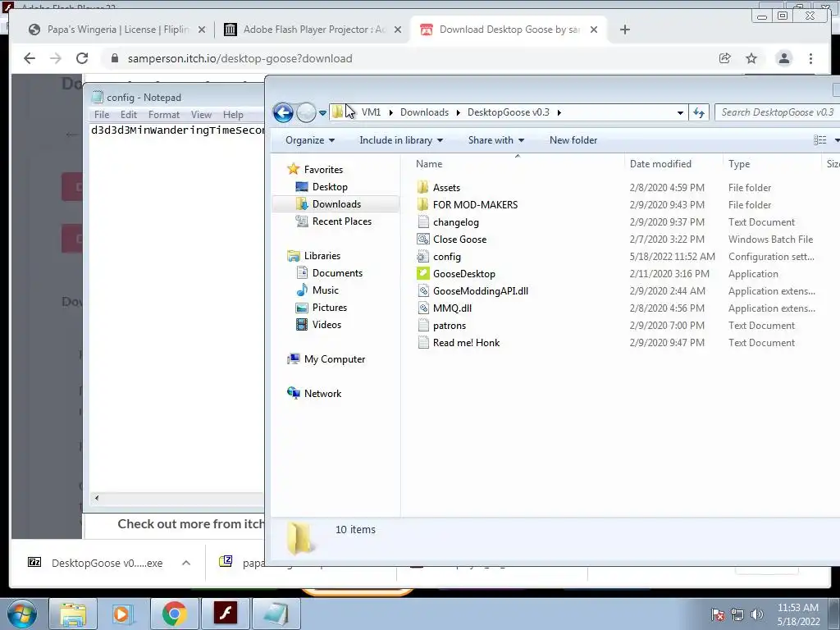
Task: Open Desktop in Favorites sidebar
Action: [x=330, y=187]
